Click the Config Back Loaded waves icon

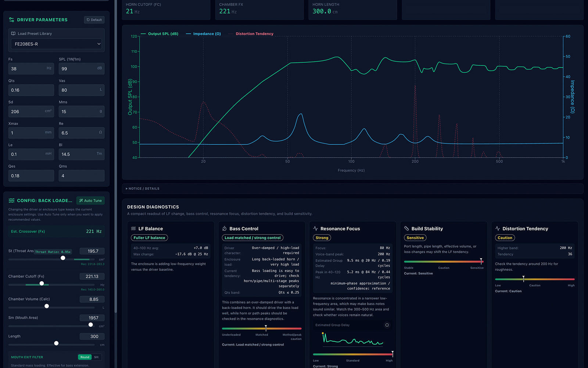coord(11,201)
